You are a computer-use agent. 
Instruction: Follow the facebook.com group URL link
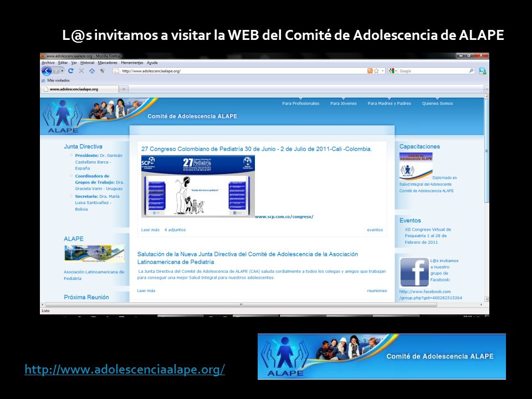point(431,294)
